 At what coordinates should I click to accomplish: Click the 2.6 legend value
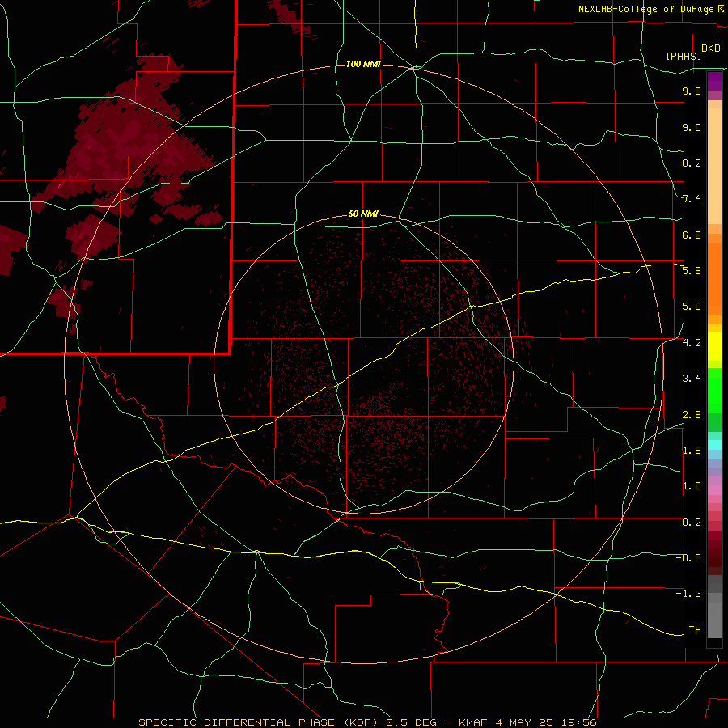(x=692, y=415)
